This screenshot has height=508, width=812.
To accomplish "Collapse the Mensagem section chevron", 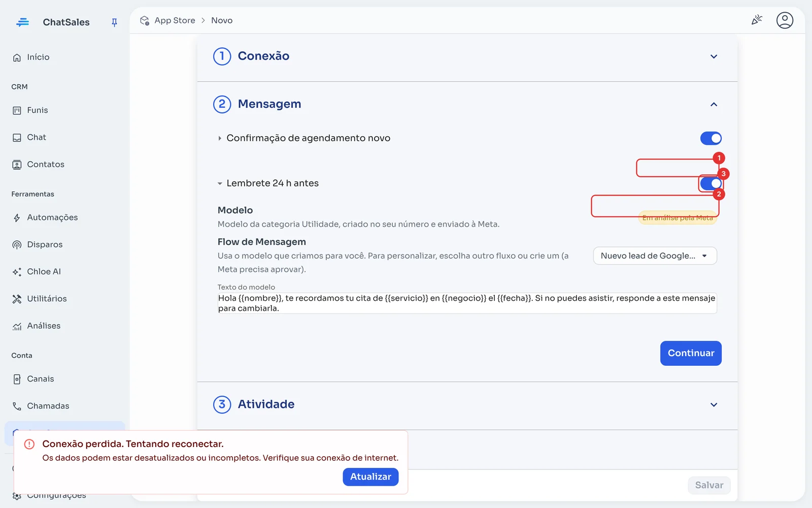I will pos(714,104).
